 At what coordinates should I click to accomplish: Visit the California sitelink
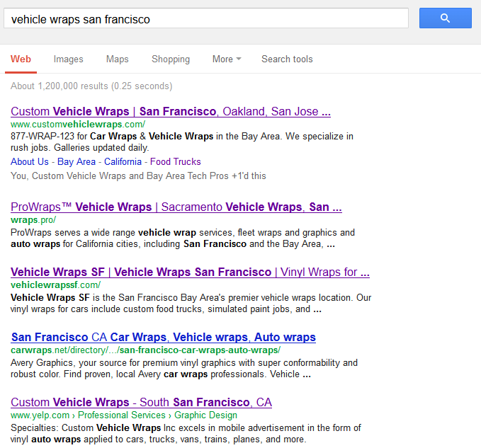click(x=123, y=161)
